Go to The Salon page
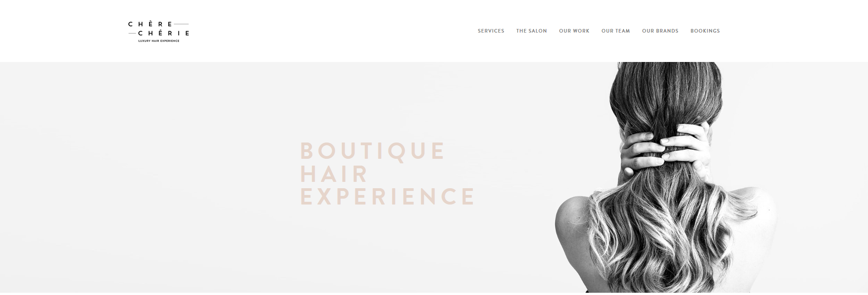The width and height of the screenshot is (868, 295). coord(532,31)
